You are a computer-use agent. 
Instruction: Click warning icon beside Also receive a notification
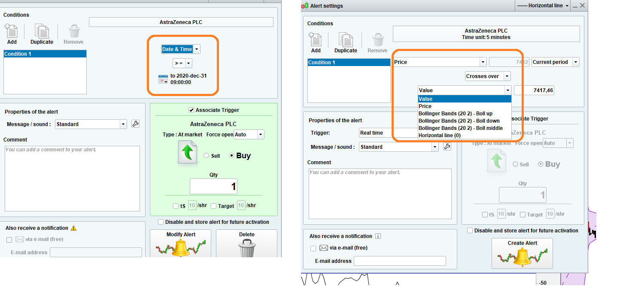coord(74,228)
